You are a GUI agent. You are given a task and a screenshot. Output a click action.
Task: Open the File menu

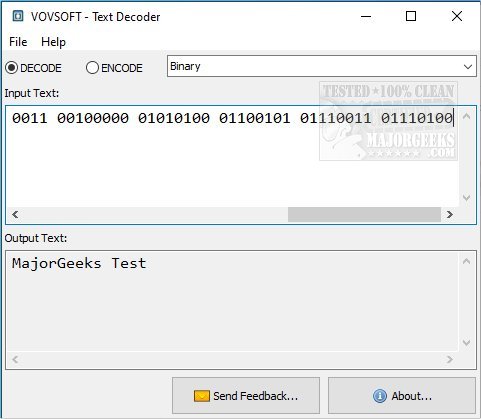(x=18, y=42)
